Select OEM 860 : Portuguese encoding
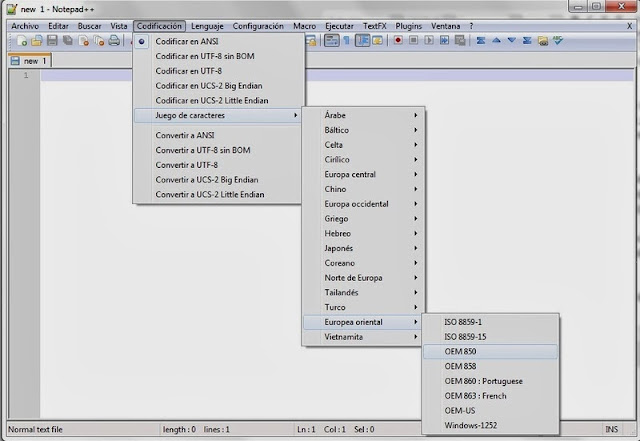The image size is (640, 441). (490, 381)
